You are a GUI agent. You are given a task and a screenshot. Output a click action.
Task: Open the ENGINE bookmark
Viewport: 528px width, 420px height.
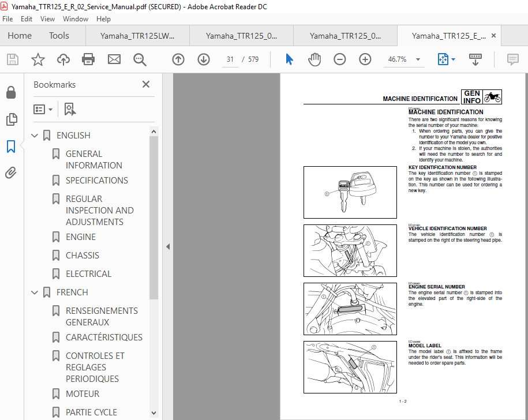tap(80, 237)
